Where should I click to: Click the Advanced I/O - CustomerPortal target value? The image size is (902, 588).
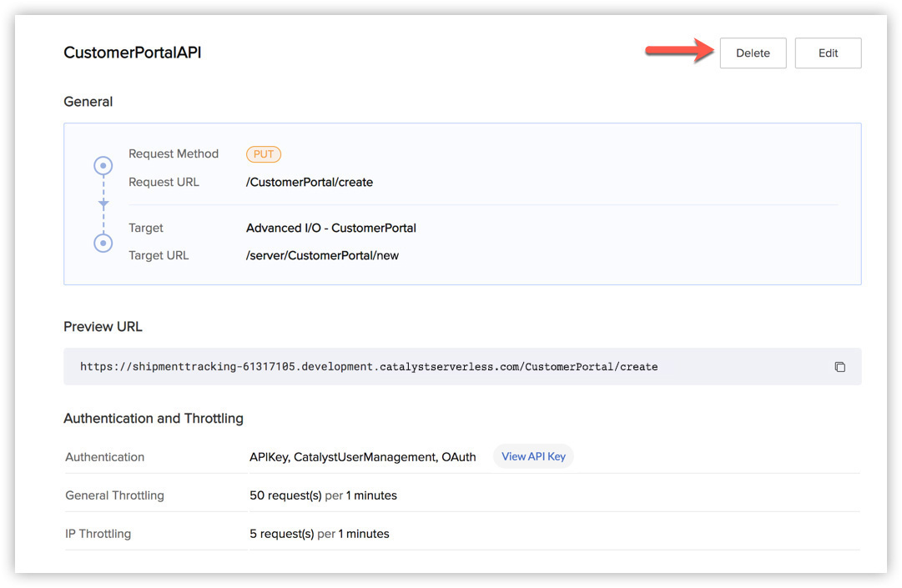[331, 228]
